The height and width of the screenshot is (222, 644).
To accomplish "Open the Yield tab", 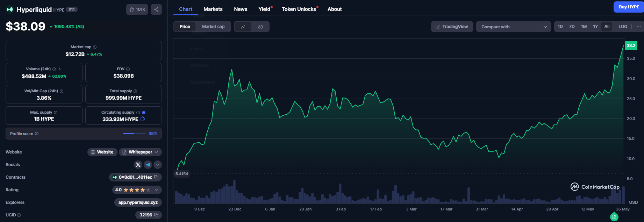I will coord(265,9).
